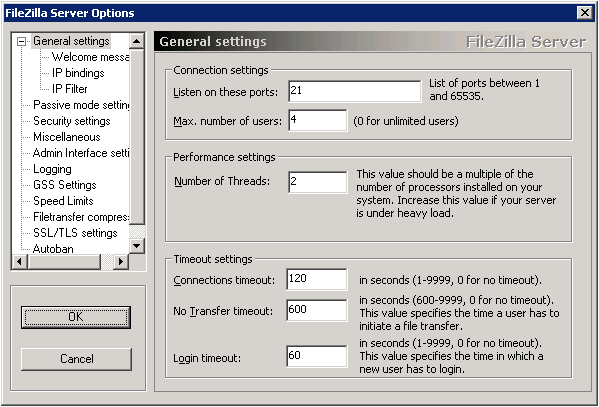Open Filetransfer compression settings
The height and width of the screenshot is (407, 599).
[x=81, y=217]
